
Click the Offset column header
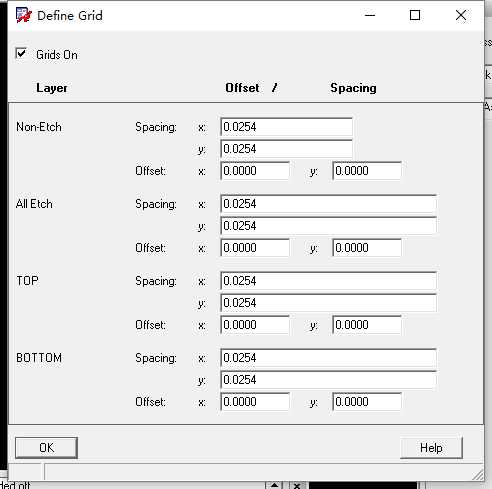[x=242, y=88]
